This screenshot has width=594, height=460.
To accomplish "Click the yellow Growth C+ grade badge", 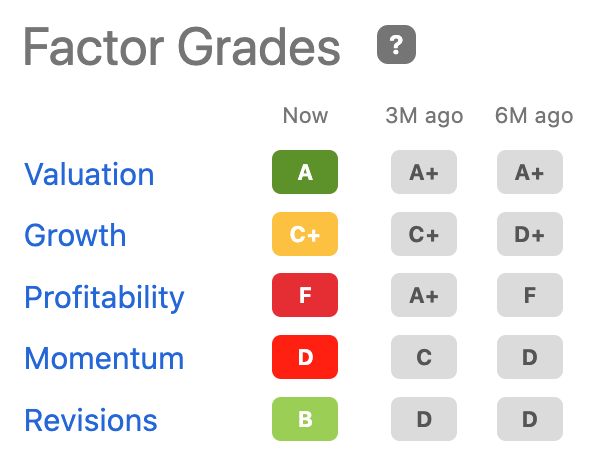I will (305, 234).
